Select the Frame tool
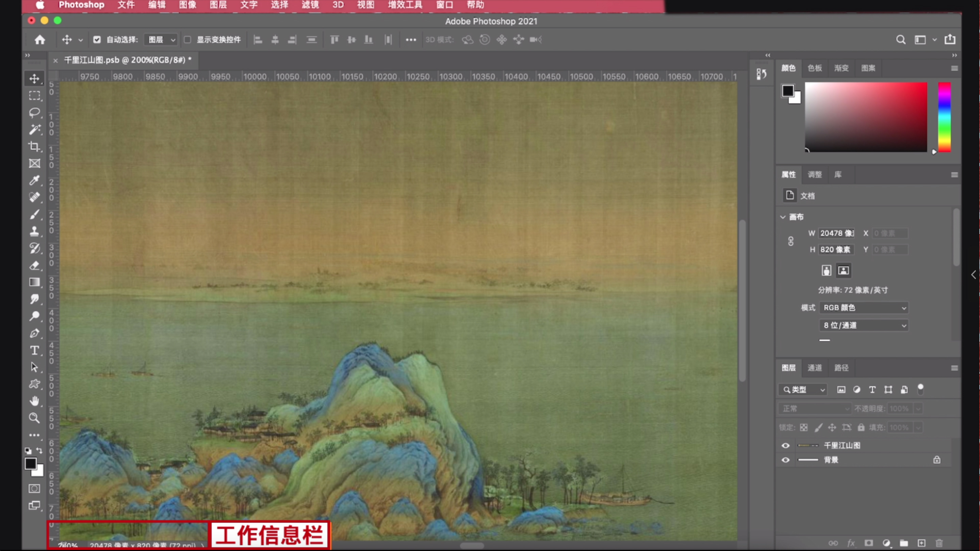Screen dimensions: 980x551 tap(35, 163)
